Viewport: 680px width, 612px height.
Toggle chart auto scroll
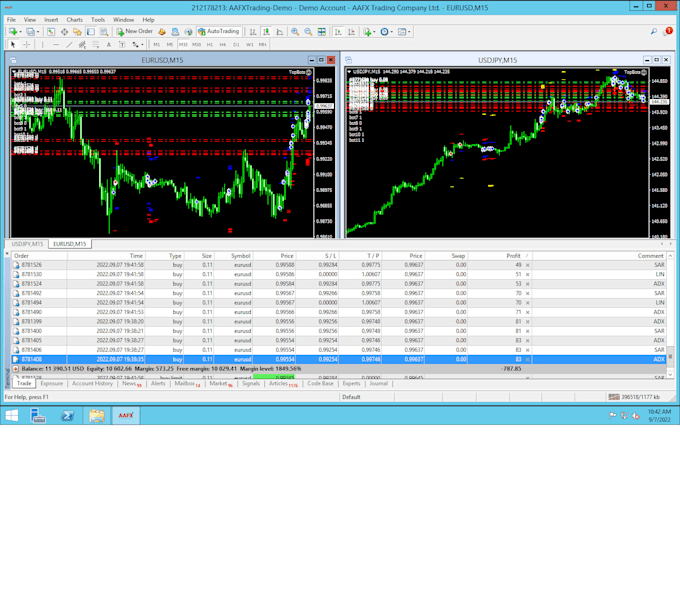click(338, 32)
